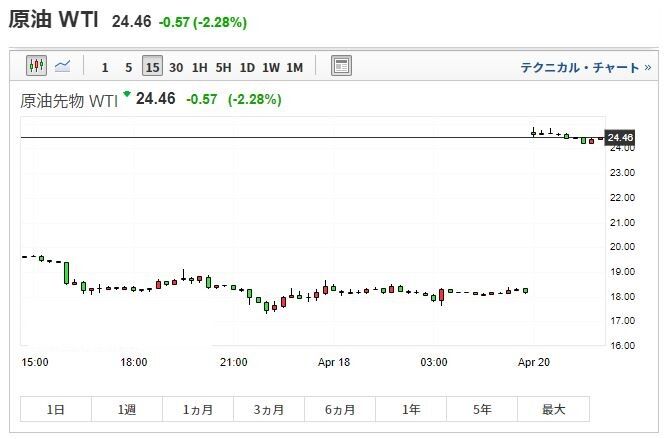Select the candlestick chart type icon
Screen dimensions: 666x439
point(37,66)
